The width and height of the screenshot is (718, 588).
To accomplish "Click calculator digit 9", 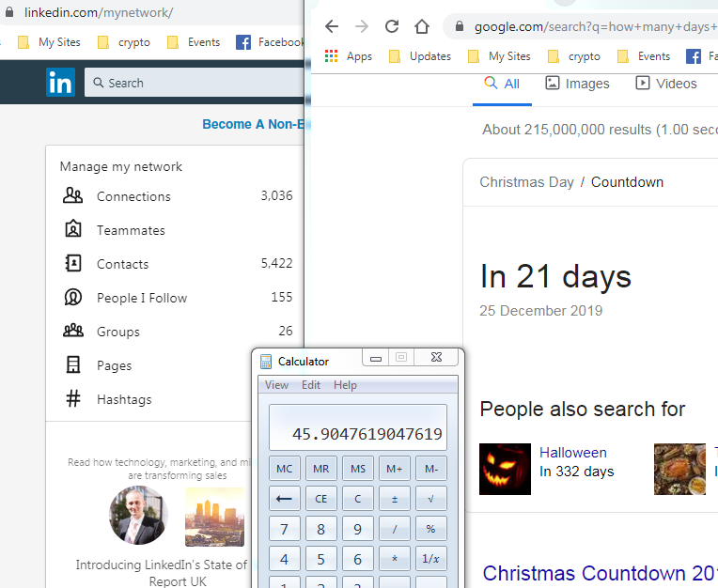I will (358, 529).
